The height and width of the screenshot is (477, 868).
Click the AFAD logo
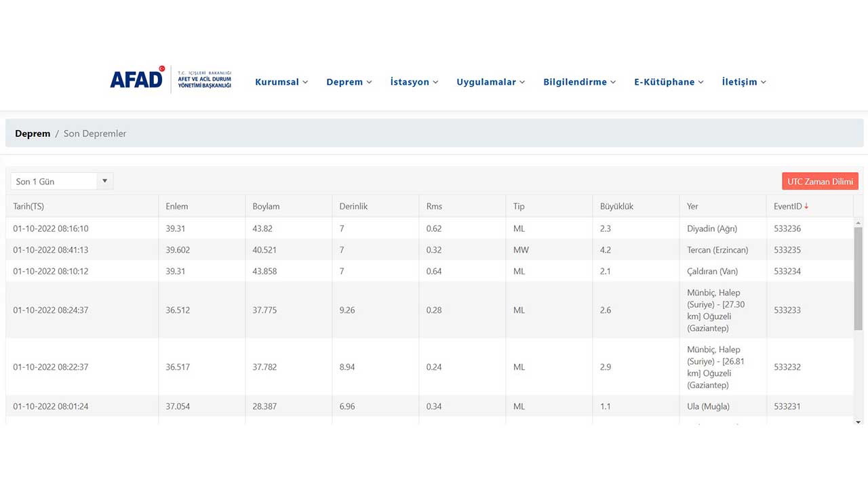point(171,81)
